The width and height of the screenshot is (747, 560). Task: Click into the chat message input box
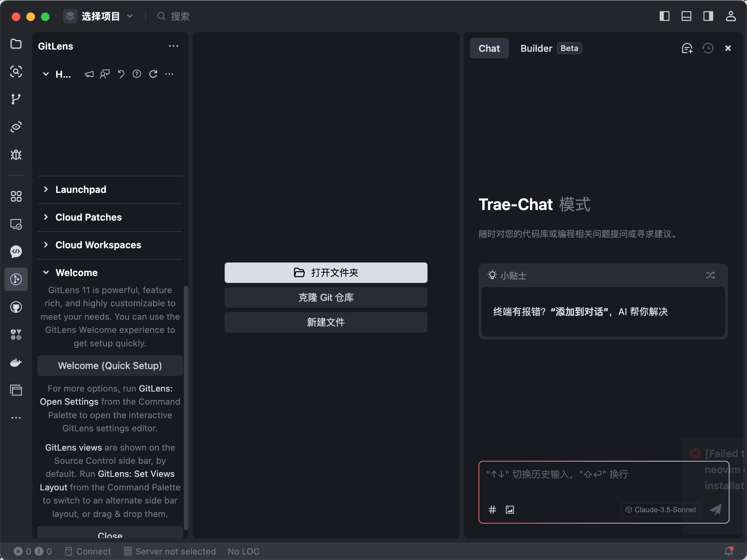584,481
